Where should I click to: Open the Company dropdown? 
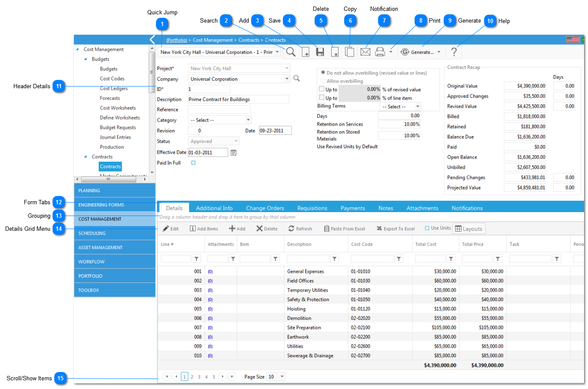tap(286, 79)
